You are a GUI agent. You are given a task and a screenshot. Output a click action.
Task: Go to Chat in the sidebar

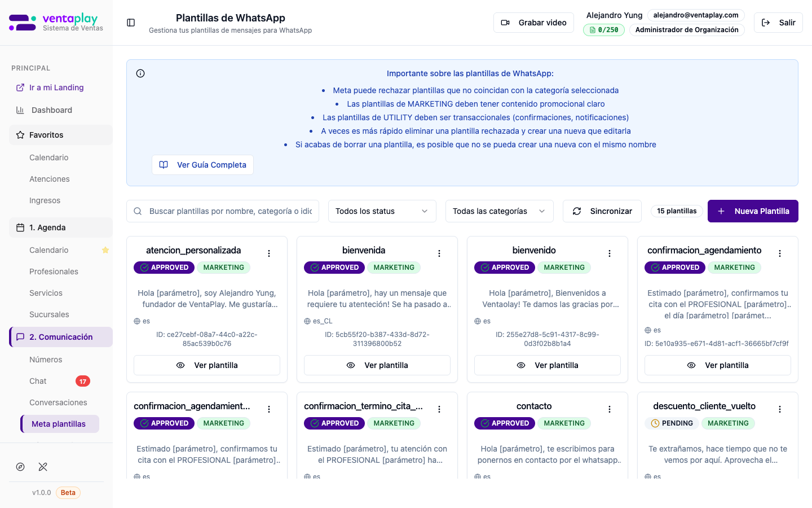click(38, 381)
